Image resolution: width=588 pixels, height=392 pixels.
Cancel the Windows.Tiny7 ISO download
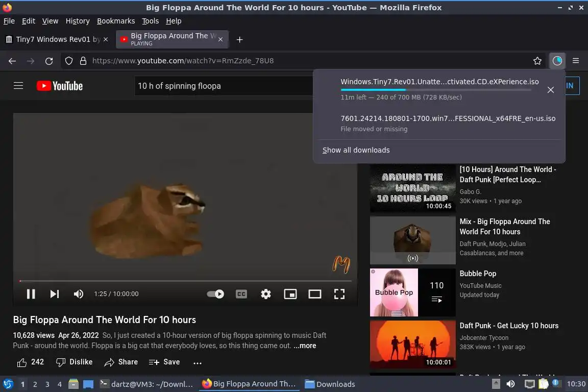551,90
